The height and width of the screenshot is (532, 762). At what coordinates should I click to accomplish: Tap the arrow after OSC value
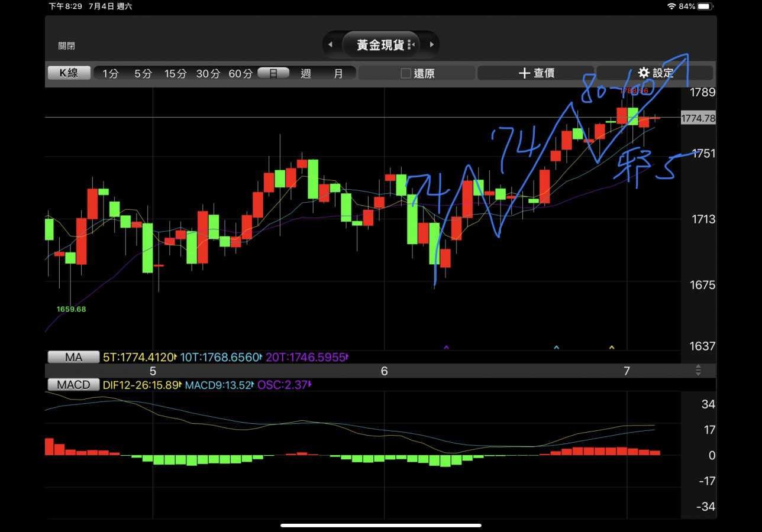click(x=310, y=385)
